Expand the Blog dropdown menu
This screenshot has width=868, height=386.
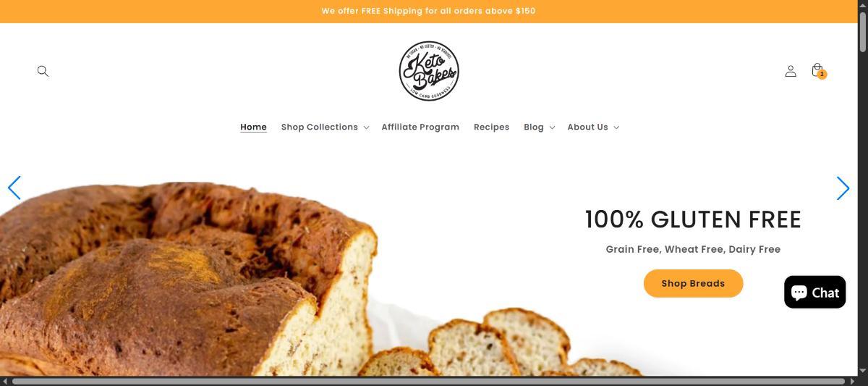[x=539, y=127]
